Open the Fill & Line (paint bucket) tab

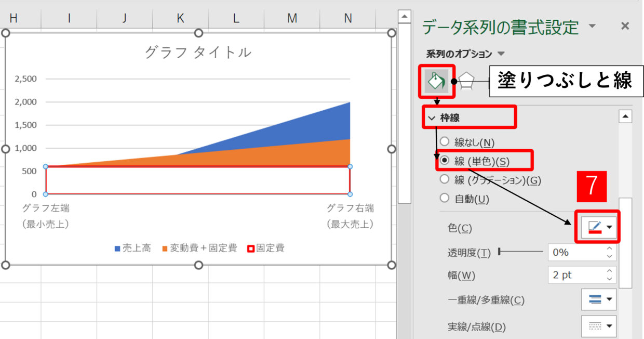(x=436, y=81)
